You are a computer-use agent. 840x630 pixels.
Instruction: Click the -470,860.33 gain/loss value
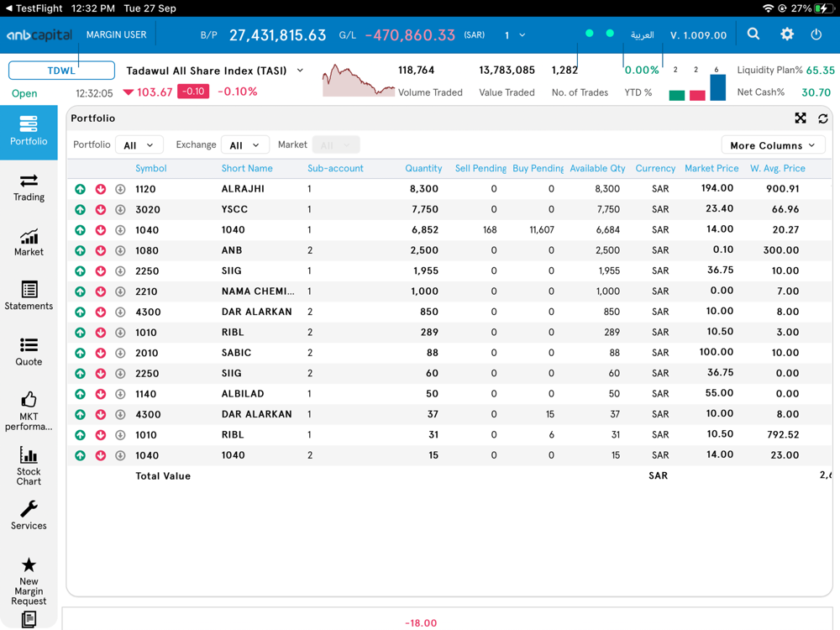coord(410,35)
